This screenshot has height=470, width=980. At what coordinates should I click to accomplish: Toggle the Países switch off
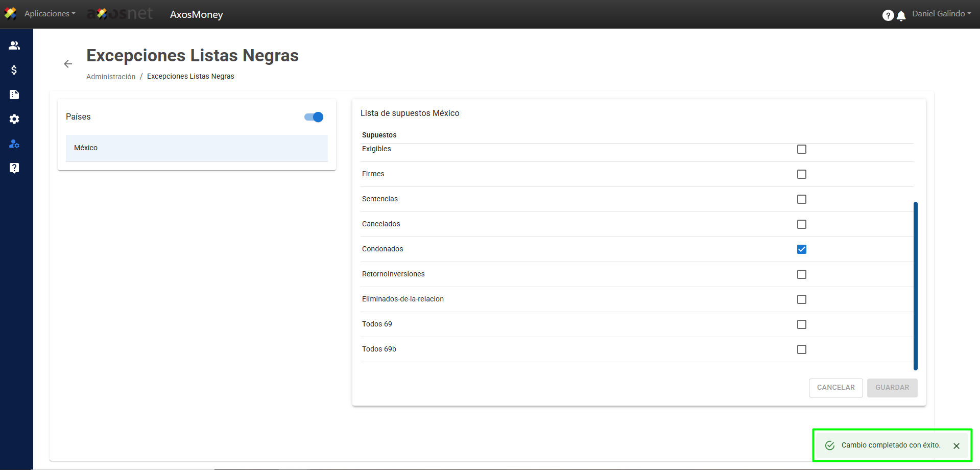pos(314,117)
